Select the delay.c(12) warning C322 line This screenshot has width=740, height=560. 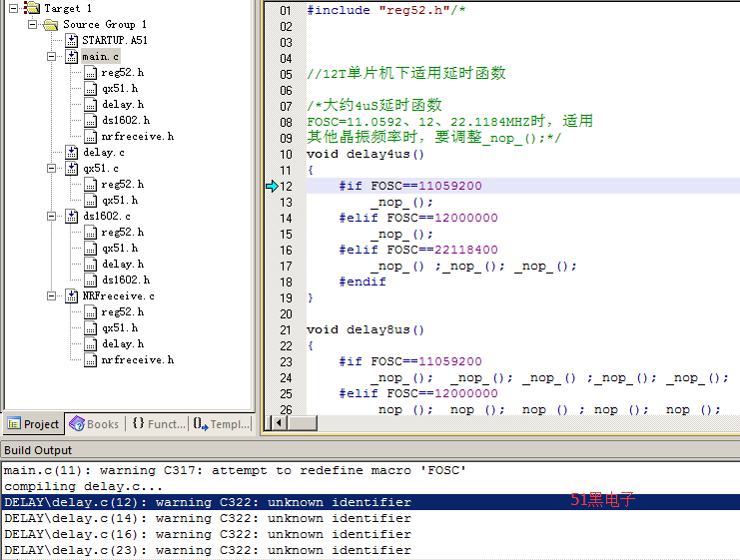(370, 502)
